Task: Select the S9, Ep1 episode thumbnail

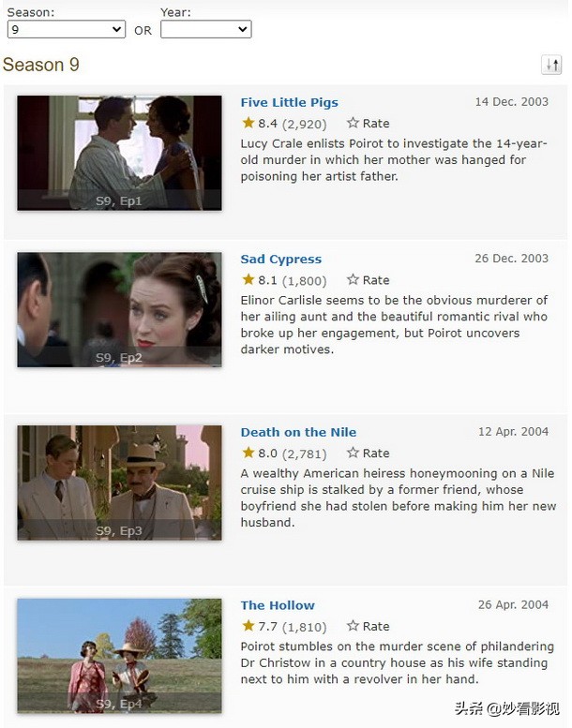Action: (x=119, y=153)
